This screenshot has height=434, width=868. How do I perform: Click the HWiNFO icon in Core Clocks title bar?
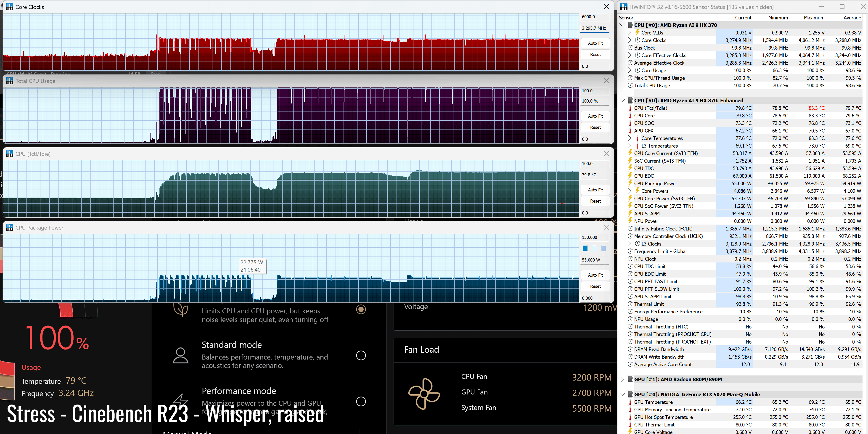(x=9, y=7)
